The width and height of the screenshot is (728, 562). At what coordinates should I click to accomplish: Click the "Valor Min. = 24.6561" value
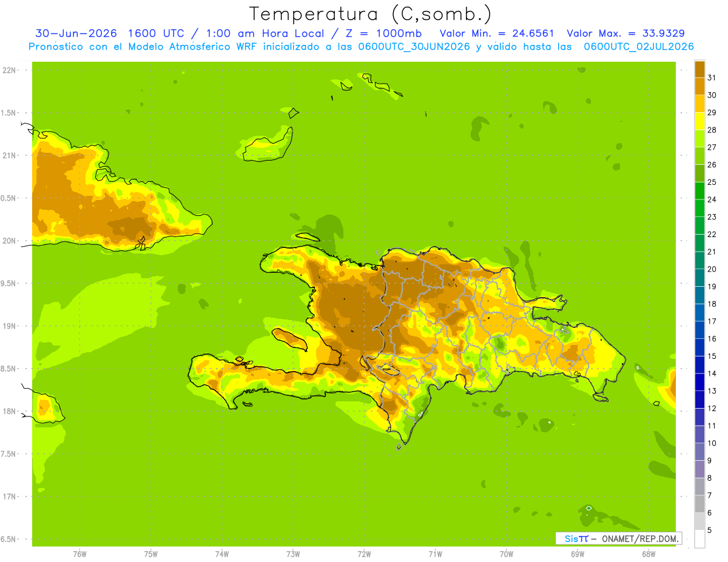tap(497, 33)
